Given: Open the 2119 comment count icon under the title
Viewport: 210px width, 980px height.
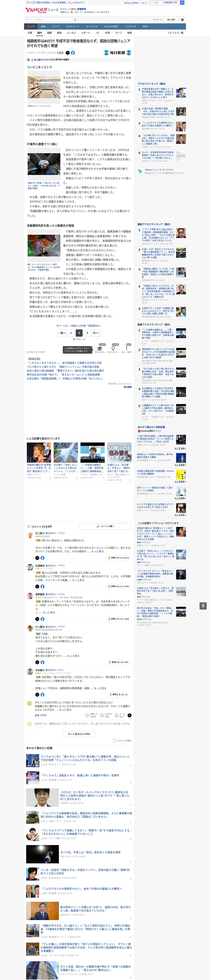Looking at the screenshot, I should click(52, 53).
